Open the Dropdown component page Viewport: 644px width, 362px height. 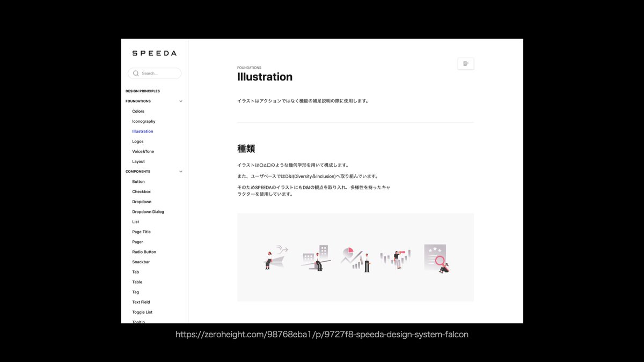(142, 202)
